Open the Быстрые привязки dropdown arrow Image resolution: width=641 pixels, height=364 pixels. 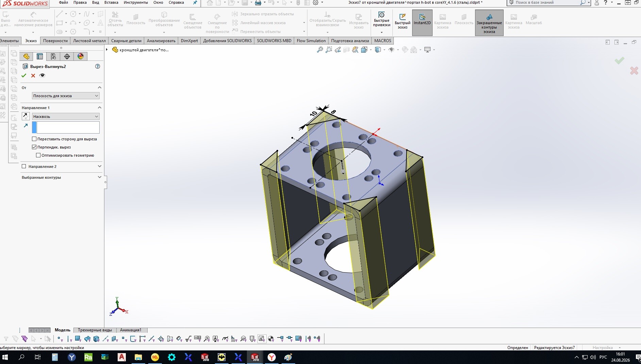(382, 33)
